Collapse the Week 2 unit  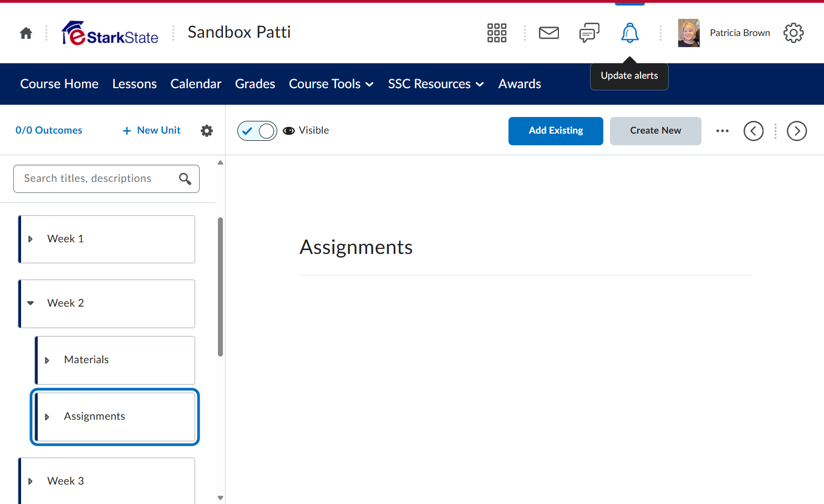tap(30, 303)
